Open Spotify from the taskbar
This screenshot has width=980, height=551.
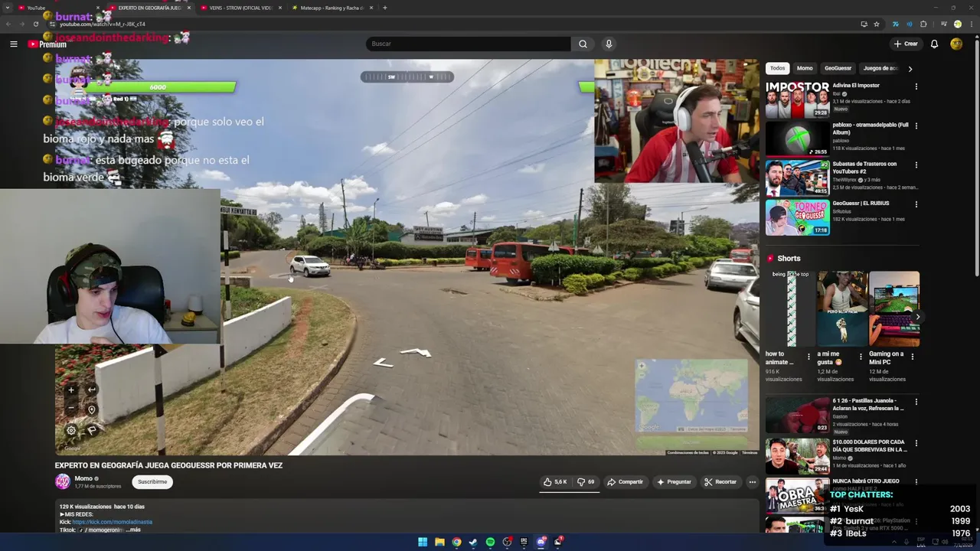pyautogui.click(x=490, y=542)
